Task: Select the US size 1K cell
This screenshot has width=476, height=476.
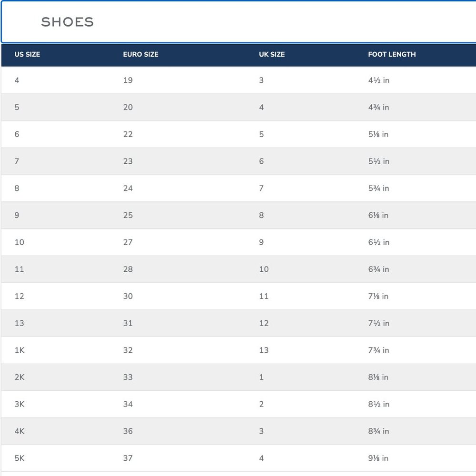Action: coord(20,350)
